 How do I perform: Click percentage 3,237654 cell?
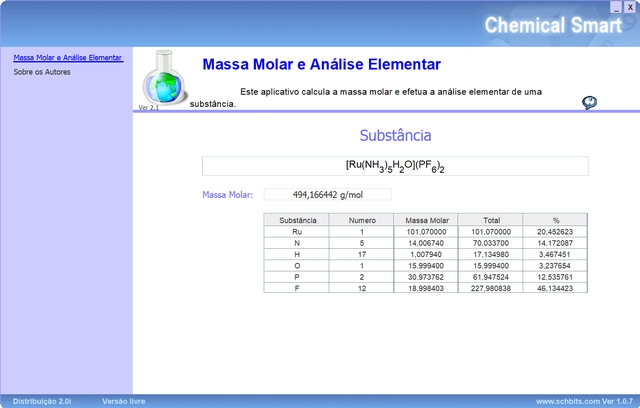tap(555, 266)
